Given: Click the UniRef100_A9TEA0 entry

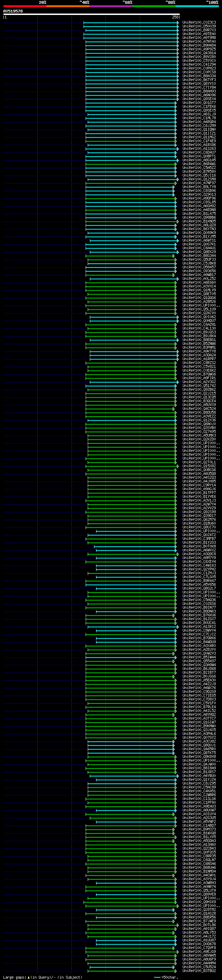Looking at the screenshot, I should coord(199,34).
